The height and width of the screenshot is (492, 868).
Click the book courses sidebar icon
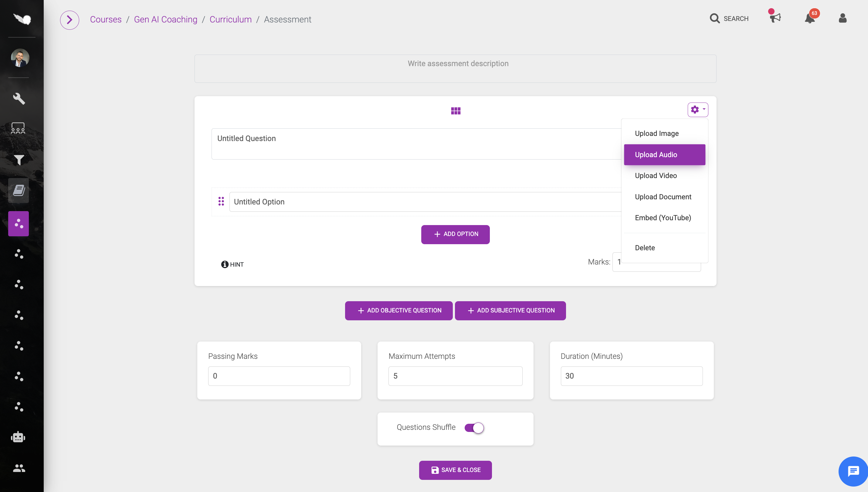19,190
